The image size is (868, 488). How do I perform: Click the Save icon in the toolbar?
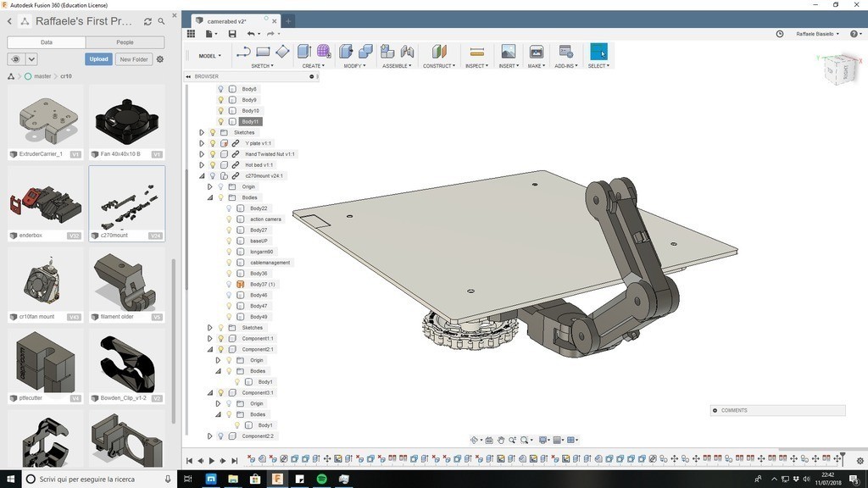pyautogui.click(x=232, y=34)
